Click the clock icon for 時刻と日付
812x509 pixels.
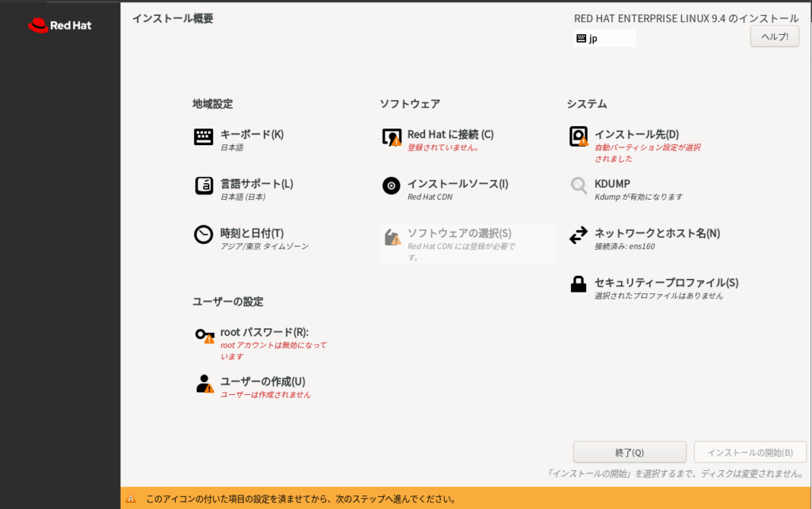[204, 235]
